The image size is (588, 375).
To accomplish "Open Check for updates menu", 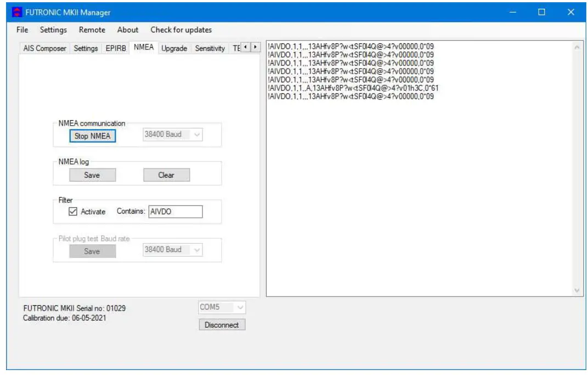I will (x=181, y=30).
